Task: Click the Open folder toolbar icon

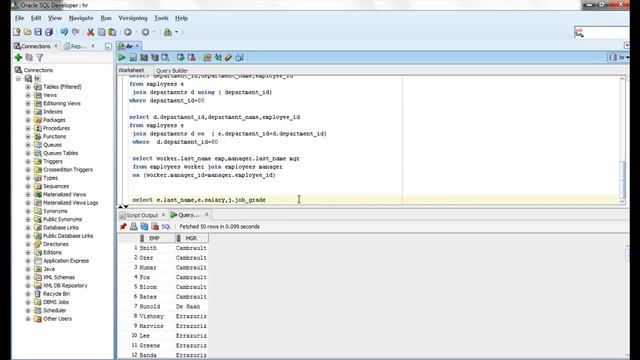Action: point(27,32)
